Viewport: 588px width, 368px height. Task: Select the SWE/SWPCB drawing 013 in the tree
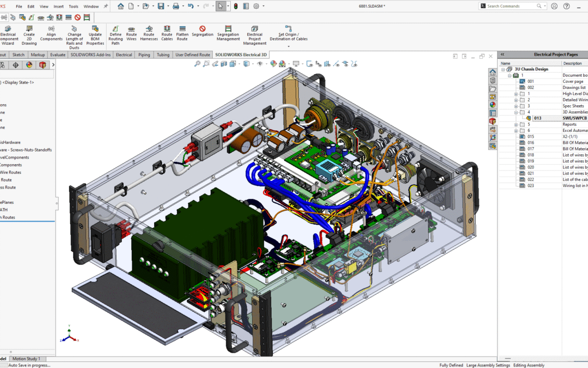coord(537,118)
